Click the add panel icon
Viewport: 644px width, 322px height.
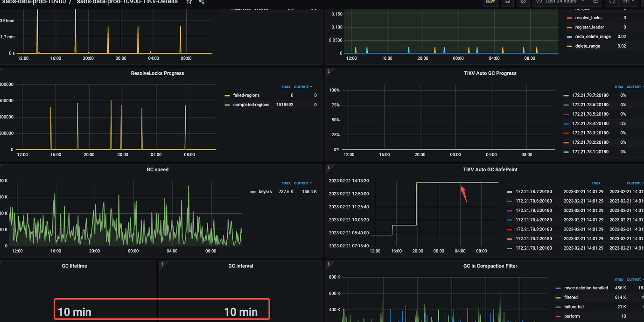click(490, 2)
